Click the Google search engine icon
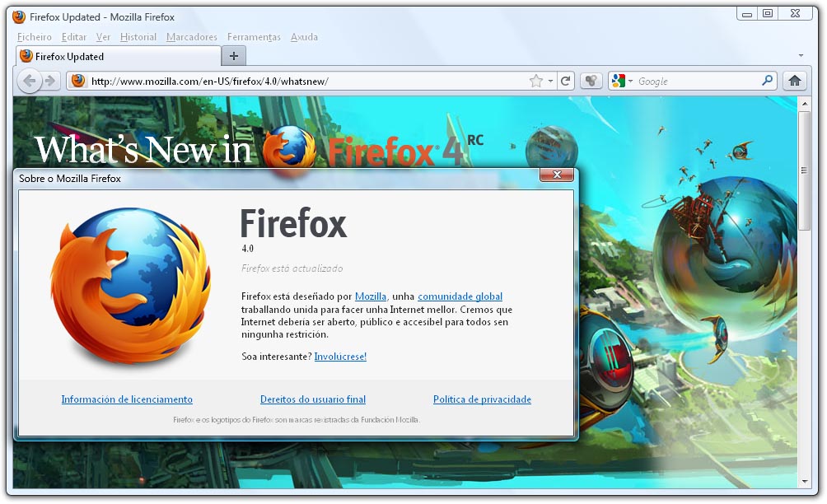The width and height of the screenshot is (827, 504). click(618, 81)
